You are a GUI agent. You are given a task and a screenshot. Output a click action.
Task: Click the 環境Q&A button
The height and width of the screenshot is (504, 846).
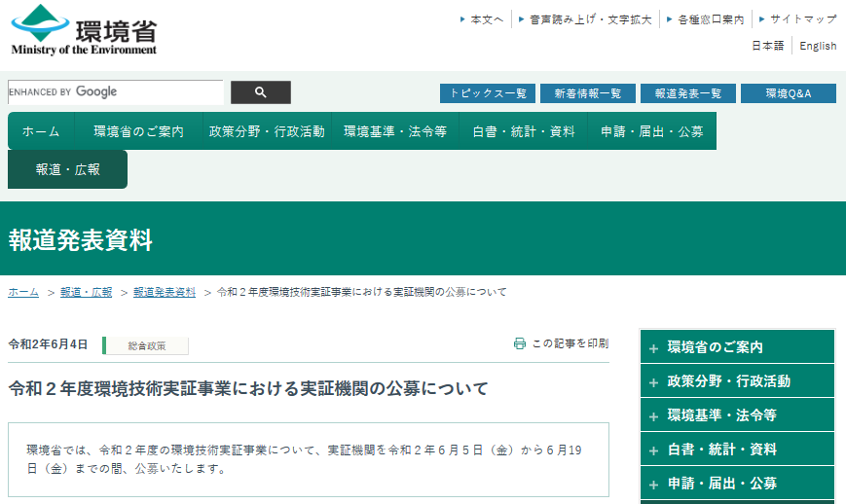click(788, 93)
